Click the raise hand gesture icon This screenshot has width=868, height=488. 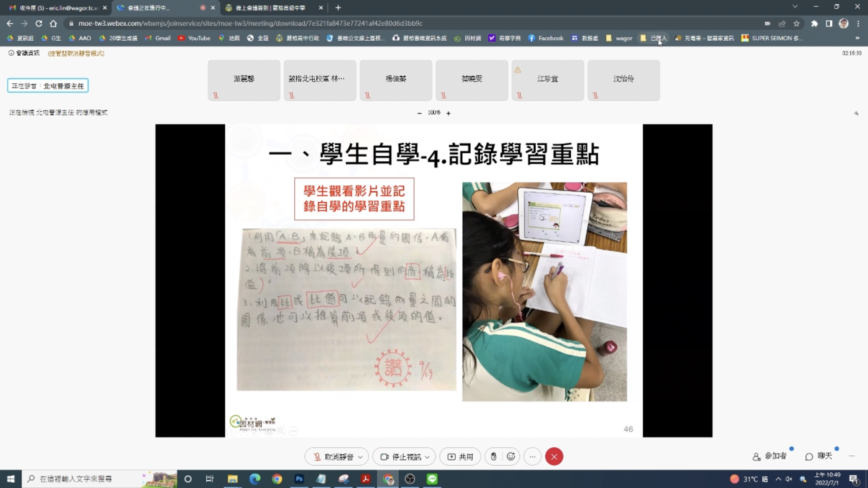click(x=493, y=457)
